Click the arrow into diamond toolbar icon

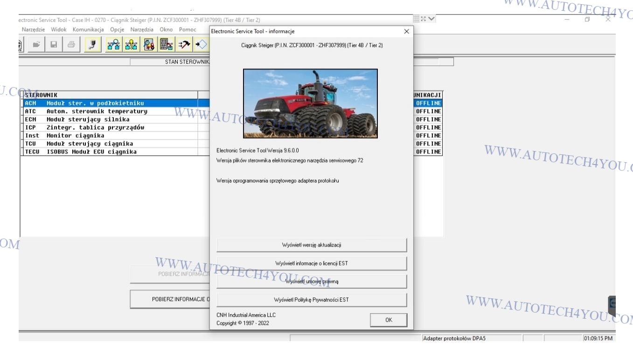201,45
